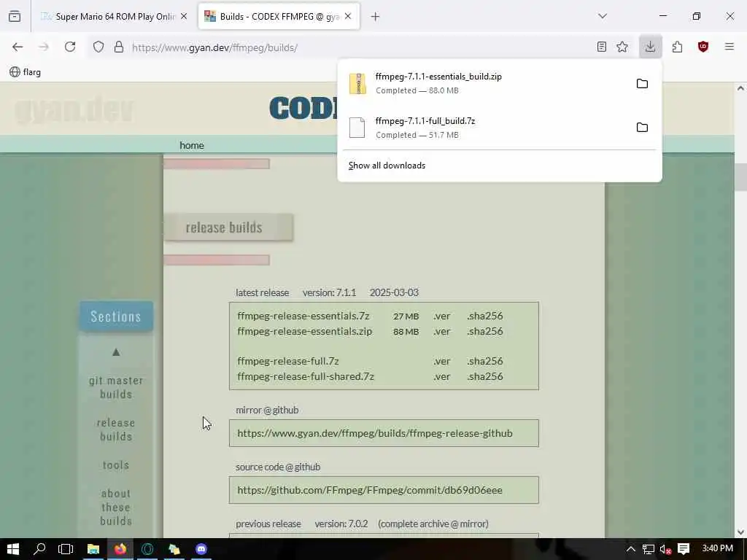
Task: Open about these builds sidebar section
Action: pos(116,507)
